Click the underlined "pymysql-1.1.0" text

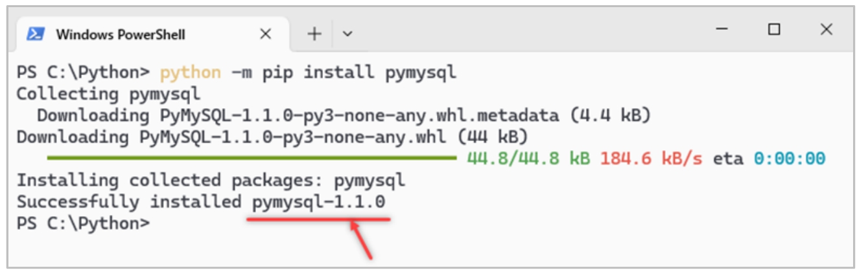(x=318, y=201)
